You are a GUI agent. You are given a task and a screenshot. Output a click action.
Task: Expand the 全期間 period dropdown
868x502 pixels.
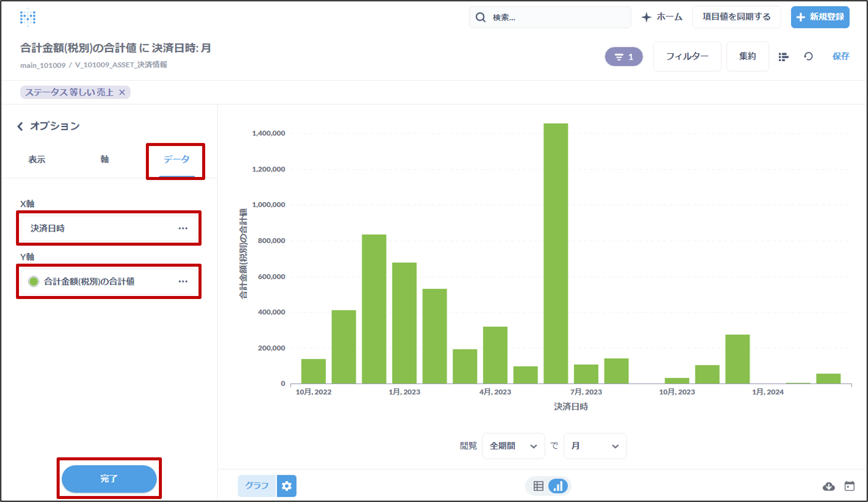click(513, 446)
